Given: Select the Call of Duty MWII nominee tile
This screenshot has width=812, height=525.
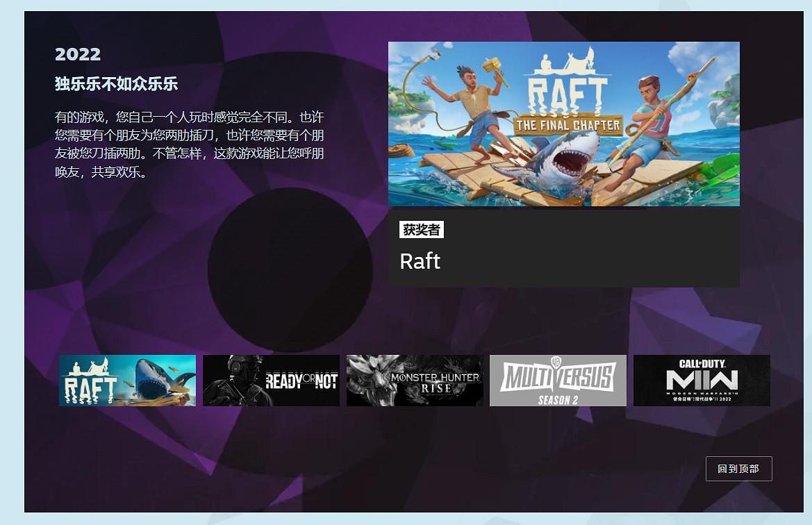Looking at the screenshot, I should click(702, 380).
